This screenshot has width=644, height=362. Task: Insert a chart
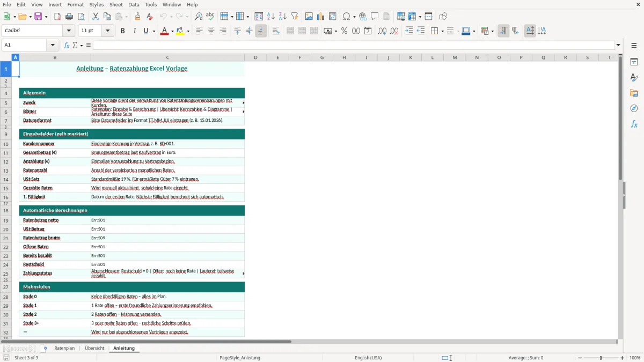coord(321,17)
